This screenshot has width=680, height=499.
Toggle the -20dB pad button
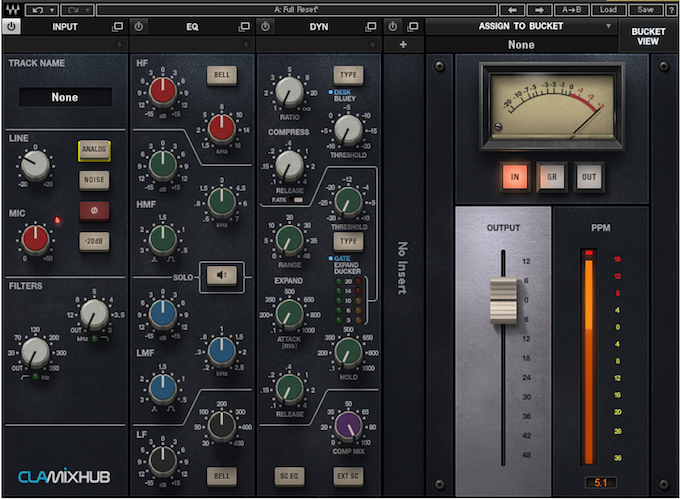coord(94,241)
